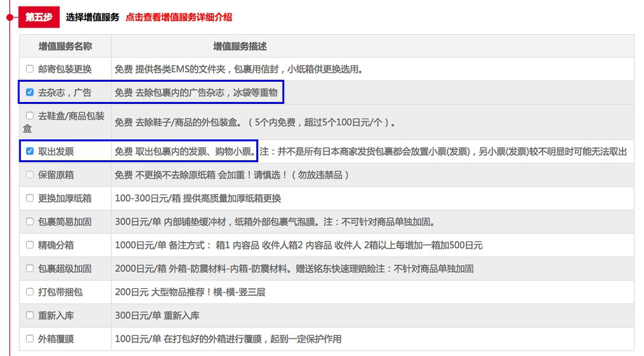Click the 更换加厚纸箱 label text
Screen dimensions: 644x356
[65, 198]
